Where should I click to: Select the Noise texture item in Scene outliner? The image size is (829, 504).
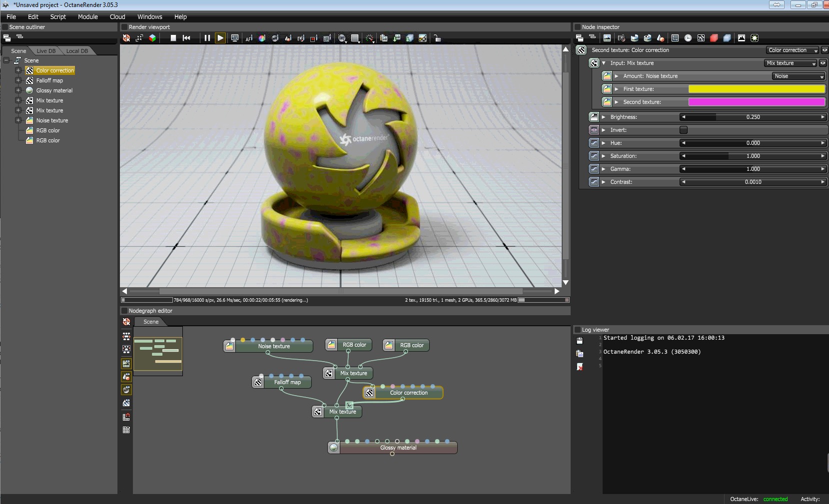(x=52, y=120)
